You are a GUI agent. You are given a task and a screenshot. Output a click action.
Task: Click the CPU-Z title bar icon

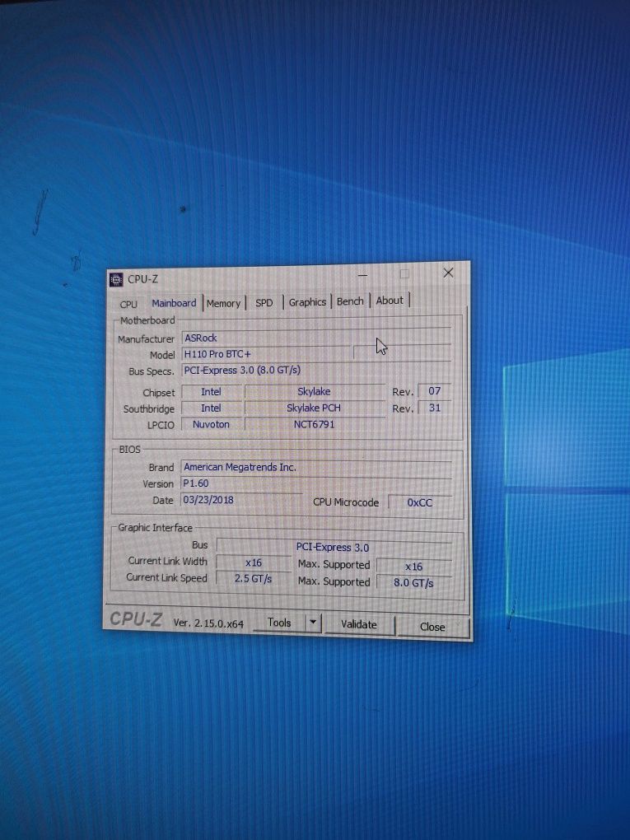pyautogui.click(x=116, y=279)
